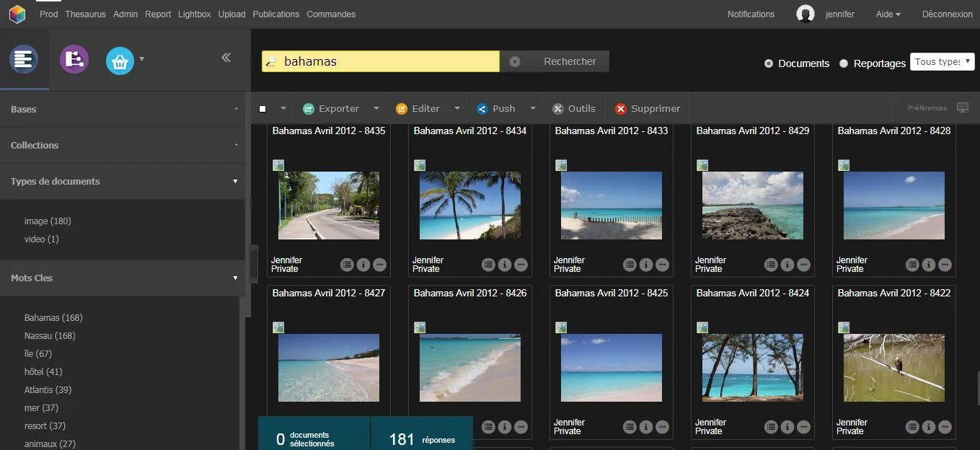Click the Supprimer toolbar button
Image resolution: width=980 pixels, height=450 pixels.
[648, 109]
